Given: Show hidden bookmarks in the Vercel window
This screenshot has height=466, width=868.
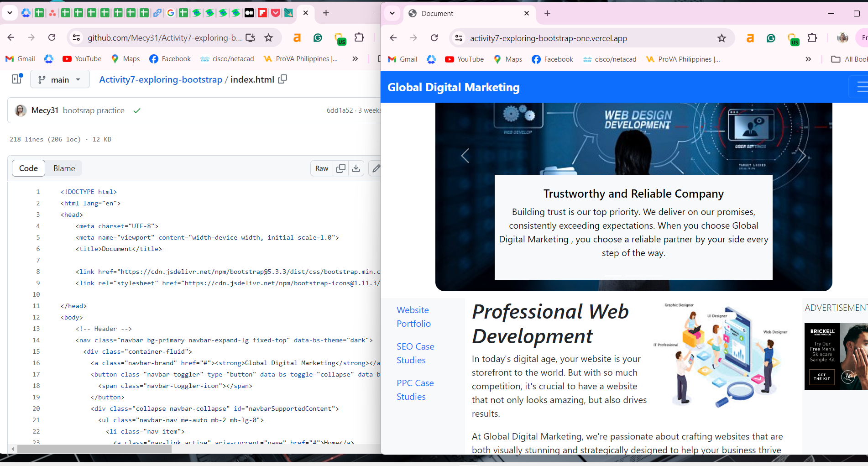Looking at the screenshot, I should (808, 59).
